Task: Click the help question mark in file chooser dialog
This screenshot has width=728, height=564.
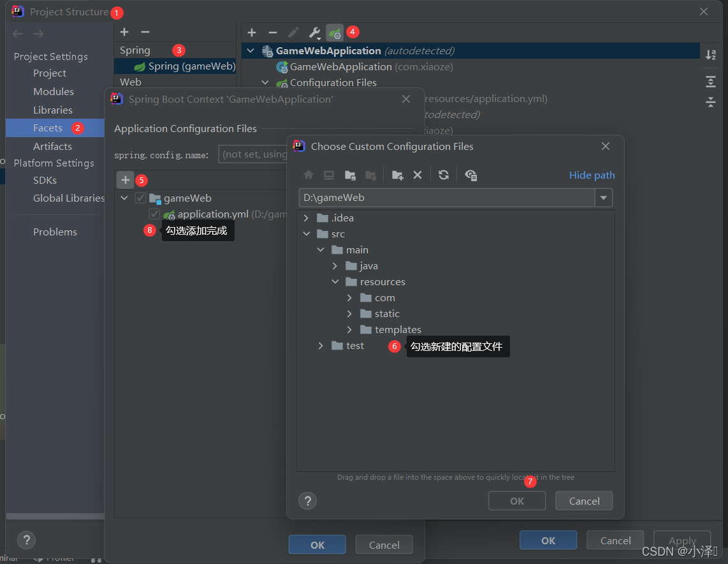Action: click(x=307, y=501)
